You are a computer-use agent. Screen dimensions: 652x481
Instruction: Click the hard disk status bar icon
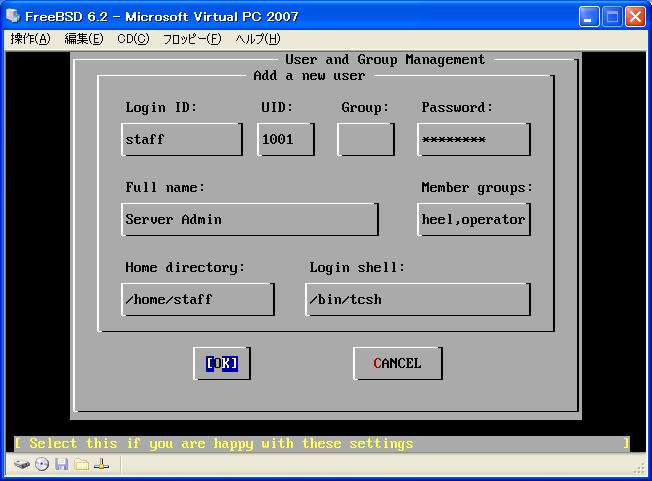[22, 464]
